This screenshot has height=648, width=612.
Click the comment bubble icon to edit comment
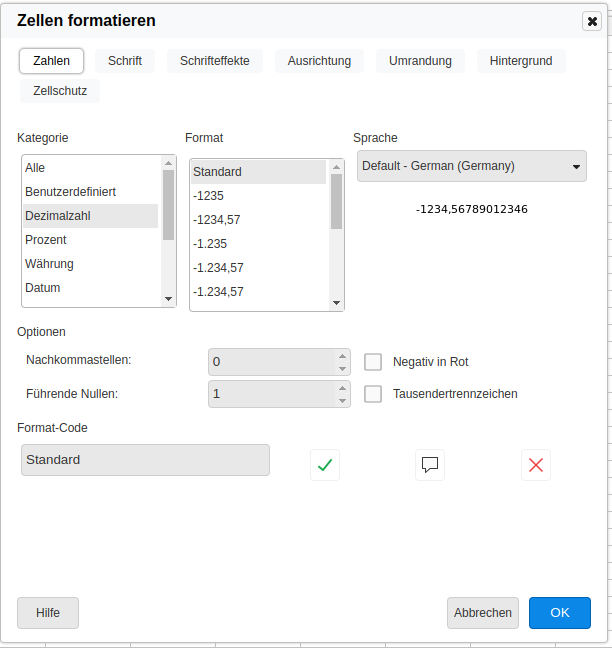tap(430, 465)
